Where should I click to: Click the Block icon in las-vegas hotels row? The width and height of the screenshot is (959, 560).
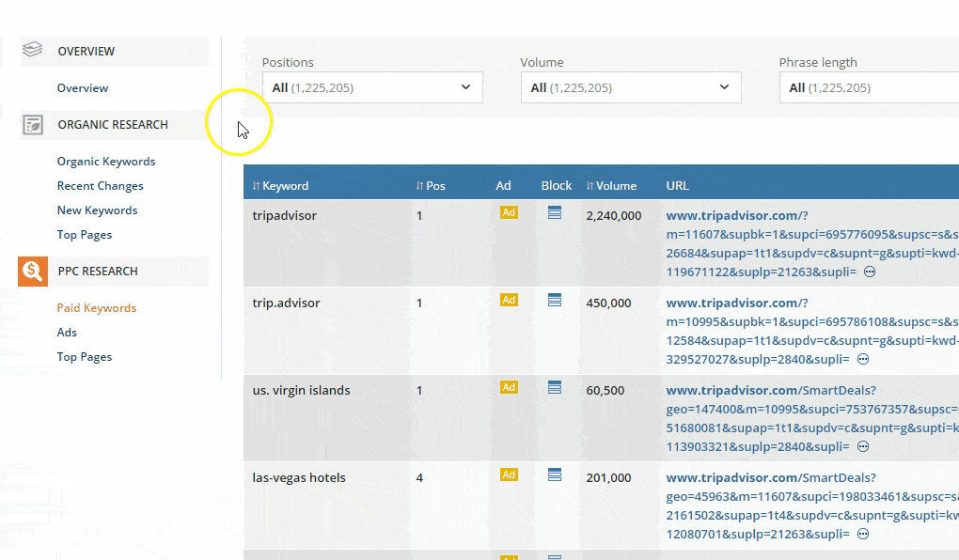[555, 475]
